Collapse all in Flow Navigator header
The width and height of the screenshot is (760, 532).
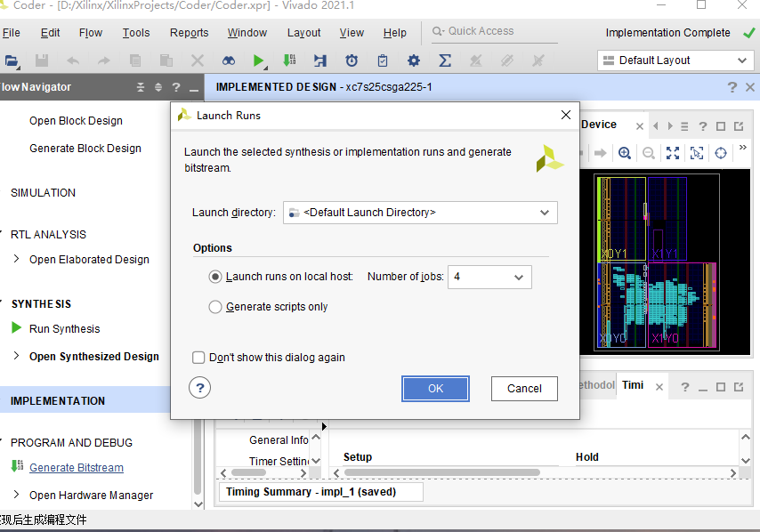(x=140, y=87)
